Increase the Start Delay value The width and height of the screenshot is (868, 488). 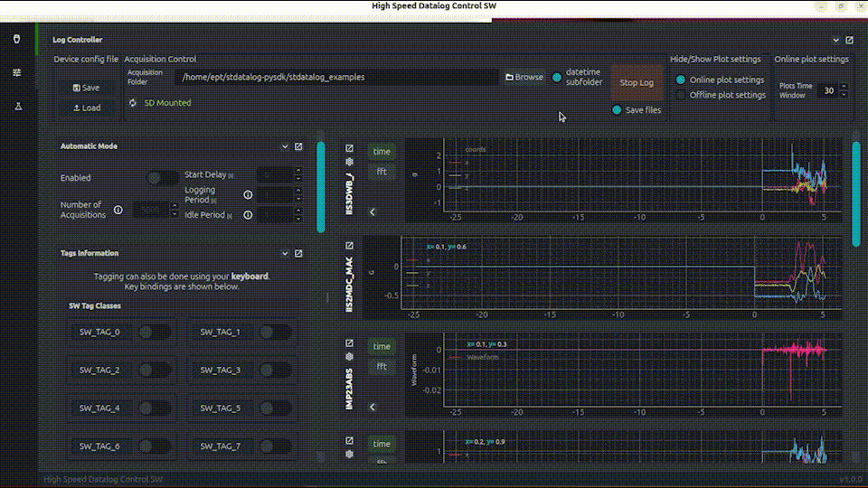297,171
